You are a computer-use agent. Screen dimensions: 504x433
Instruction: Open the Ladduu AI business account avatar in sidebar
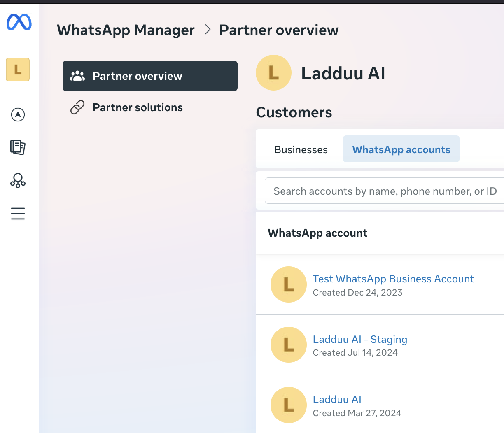(x=18, y=70)
